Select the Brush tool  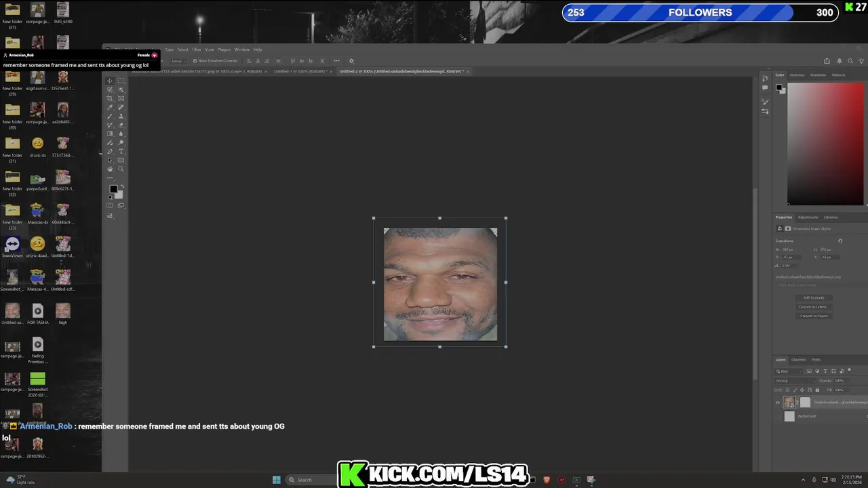(x=110, y=116)
